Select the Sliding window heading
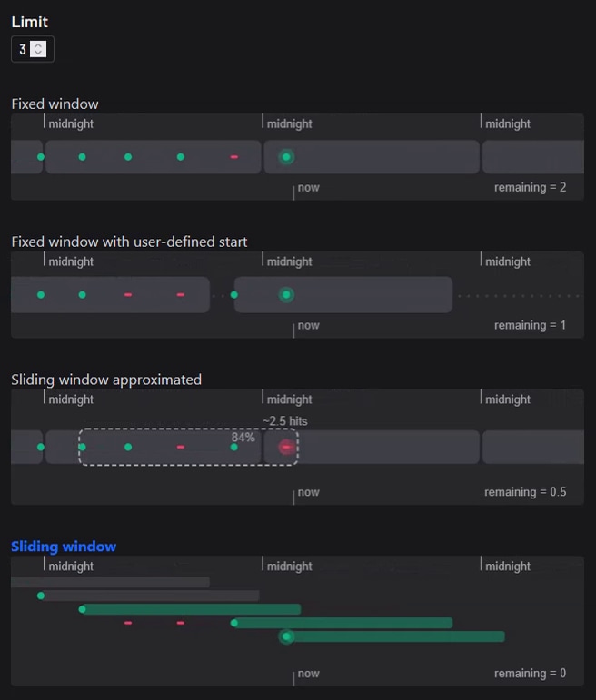Image resolution: width=596 pixels, height=700 pixels. pyautogui.click(x=64, y=547)
